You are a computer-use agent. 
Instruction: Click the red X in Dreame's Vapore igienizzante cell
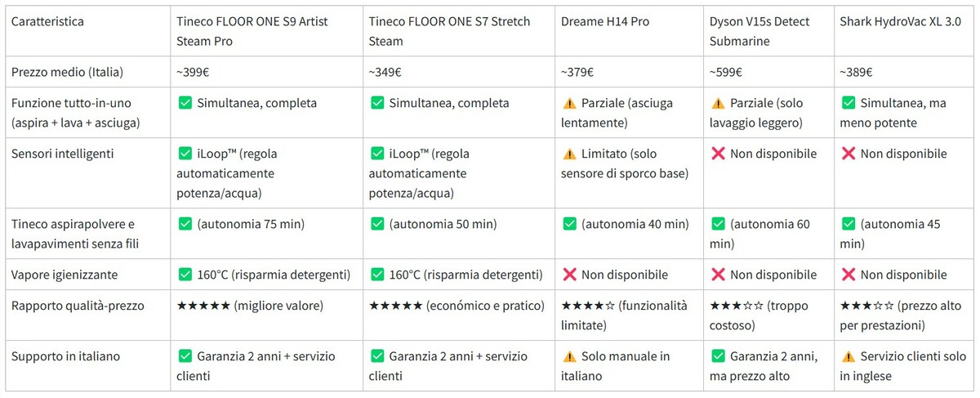tap(569, 275)
